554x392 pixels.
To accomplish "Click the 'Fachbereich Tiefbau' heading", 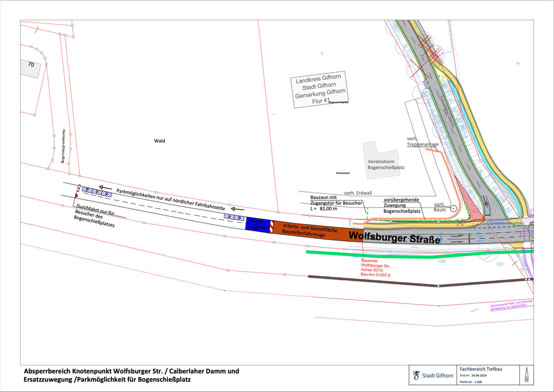I will click(481, 369).
